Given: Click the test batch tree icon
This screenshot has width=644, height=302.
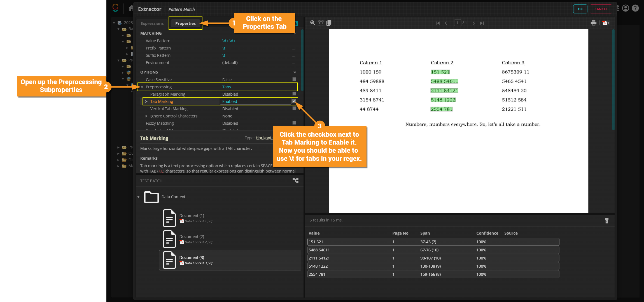Looking at the screenshot, I should [x=295, y=181].
